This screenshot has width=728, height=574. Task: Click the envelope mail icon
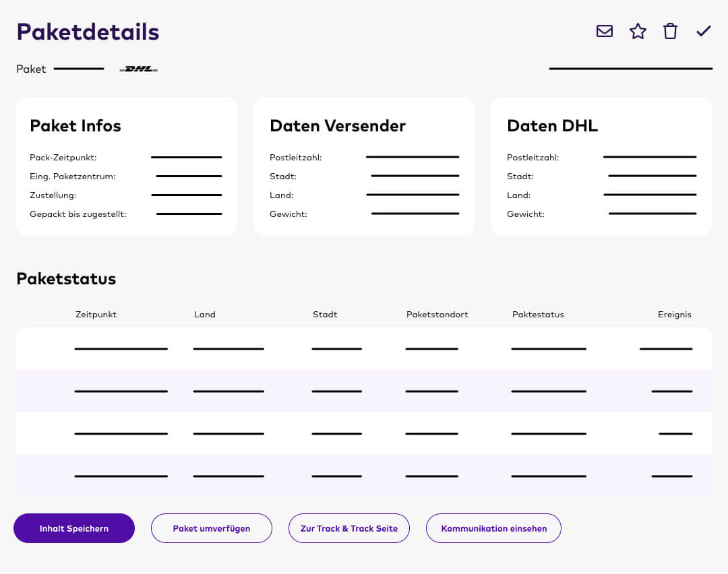pos(605,31)
